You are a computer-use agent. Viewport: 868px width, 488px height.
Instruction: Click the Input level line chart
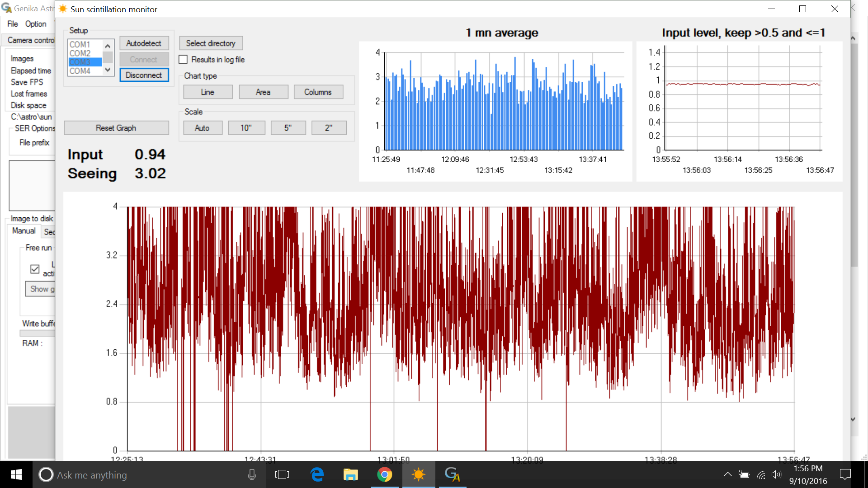tap(740, 112)
